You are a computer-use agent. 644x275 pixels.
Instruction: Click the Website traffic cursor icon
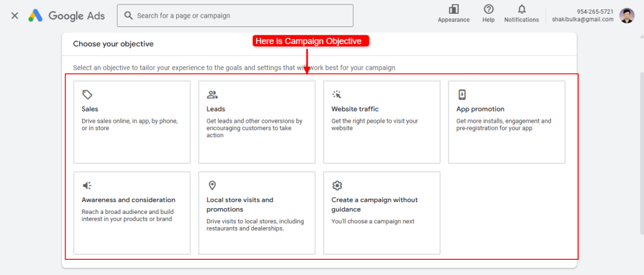[337, 95]
